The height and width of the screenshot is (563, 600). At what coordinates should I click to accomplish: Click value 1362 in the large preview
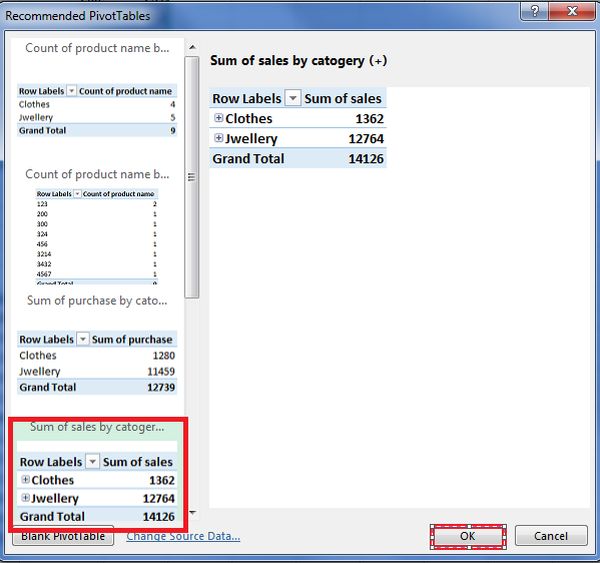(369, 119)
